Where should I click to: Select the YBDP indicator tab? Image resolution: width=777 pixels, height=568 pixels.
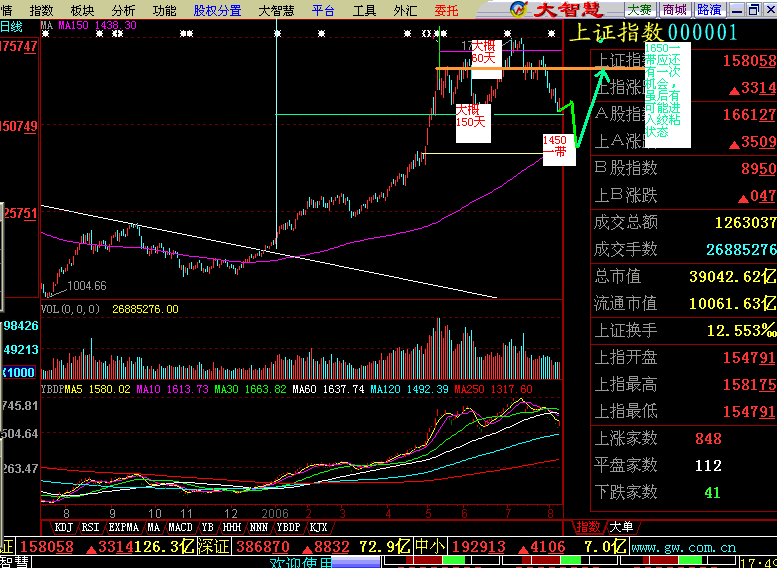(288, 527)
